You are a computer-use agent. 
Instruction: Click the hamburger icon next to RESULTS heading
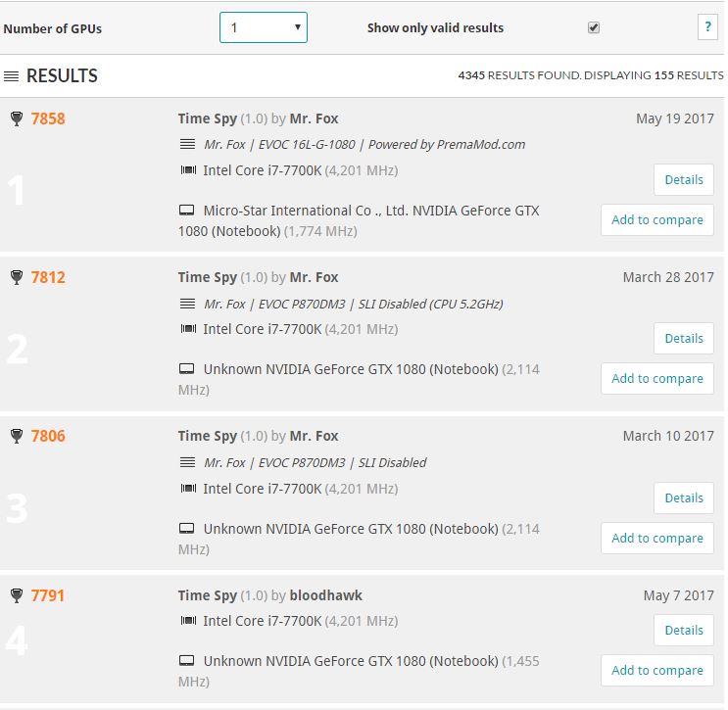11,76
